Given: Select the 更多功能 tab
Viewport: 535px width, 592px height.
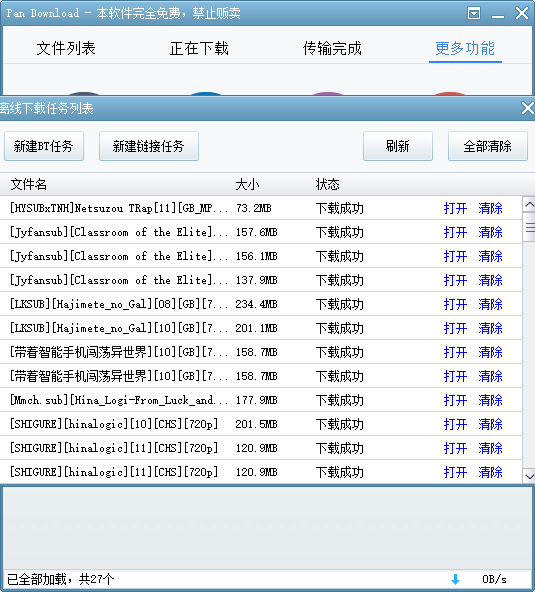Looking at the screenshot, I should 465,48.
